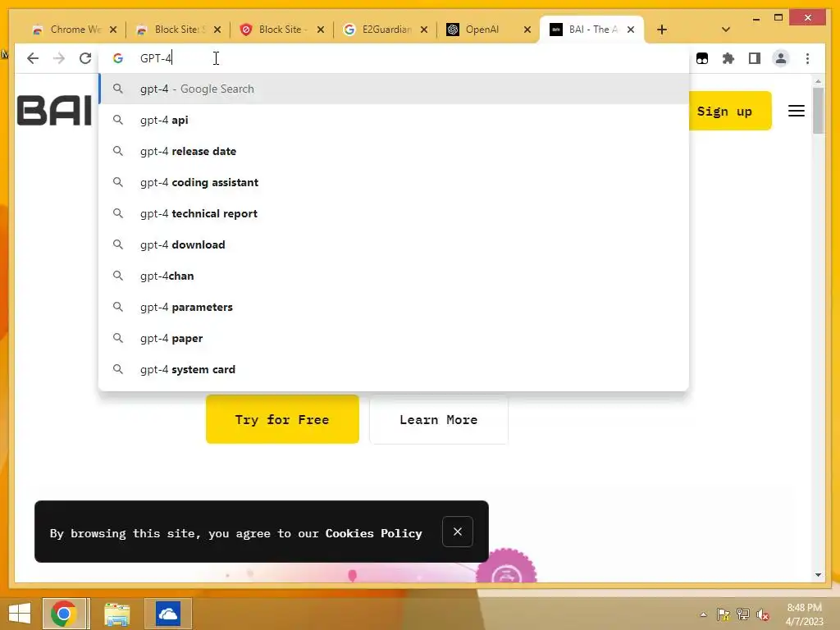Click the page vertical scrollbar thumb
Image resolution: width=840 pixels, height=630 pixels.
[818, 111]
